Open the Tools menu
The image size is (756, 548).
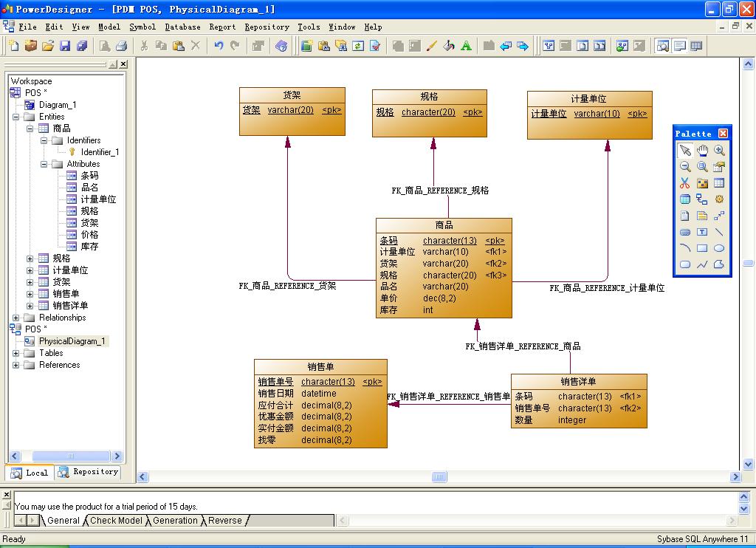[x=309, y=27]
